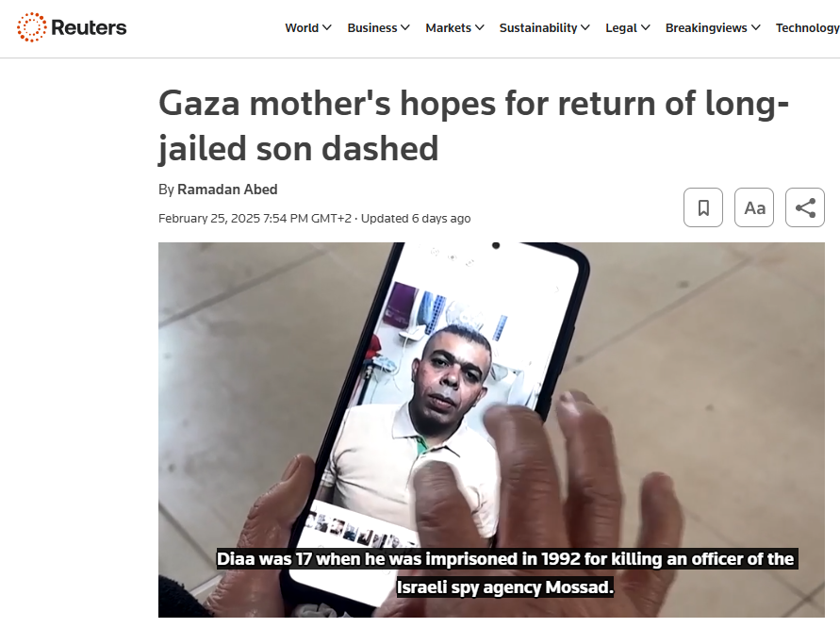Viewport: 840px width, 628px height.
Task: Share the article using the share icon
Action: coord(805,207)
